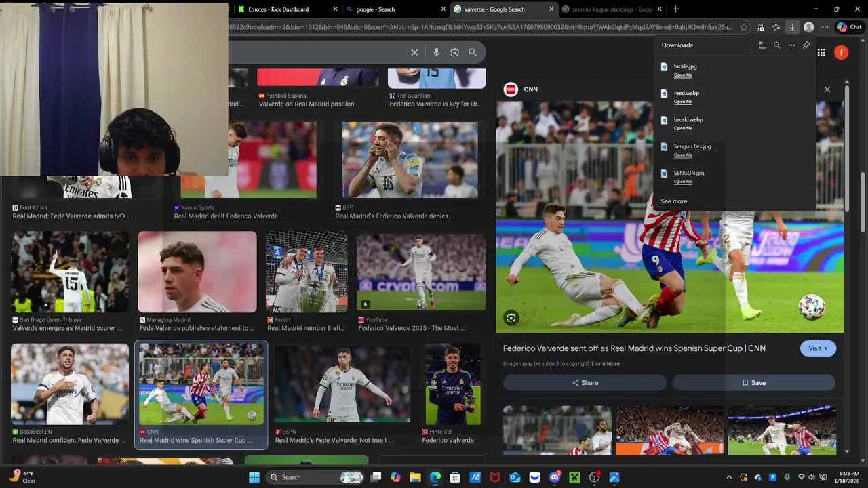Switch to Emotes - Kick Dashboard tab
Screen dimensions: 868x488
tap(288, 9)
